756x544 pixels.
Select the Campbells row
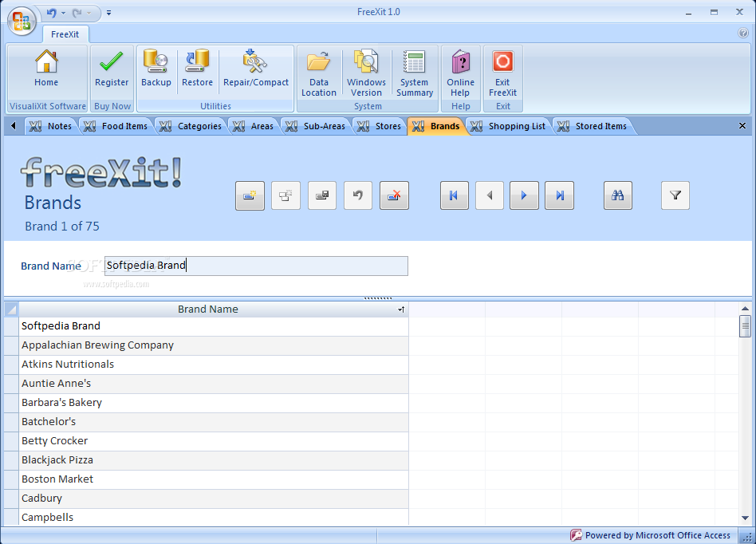[x=214, y=517]
